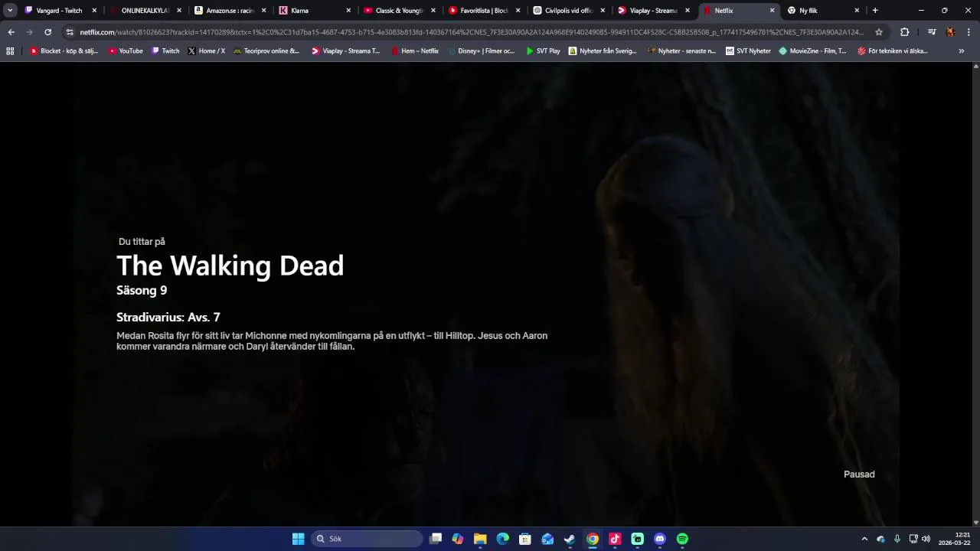The height and width of the screenshot is (551, 980).
Task: Launch Copilot from the taskbar
Action: (458, 539)
